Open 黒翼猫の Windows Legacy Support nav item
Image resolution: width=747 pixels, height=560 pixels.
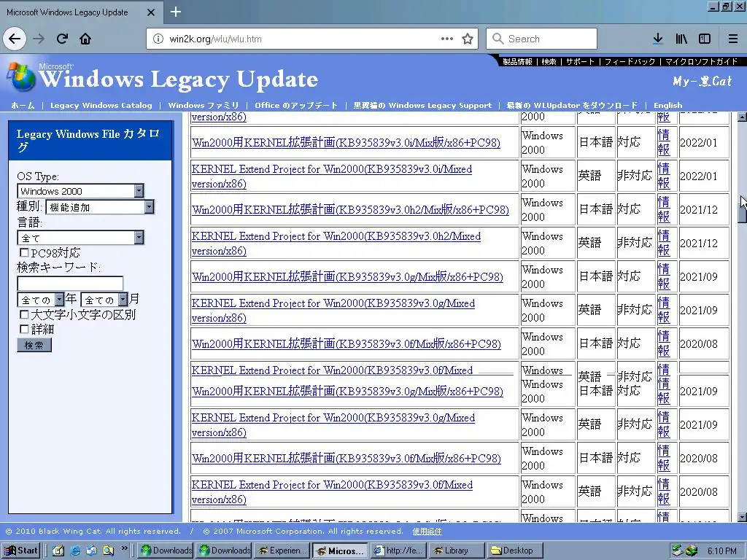(422, 105)
